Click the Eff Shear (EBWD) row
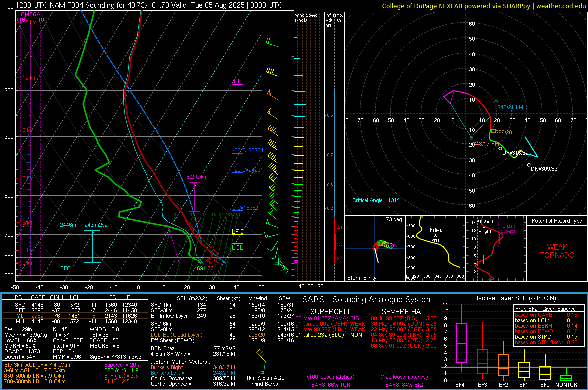This screenshot has height=390, width=588. [223, 340]
